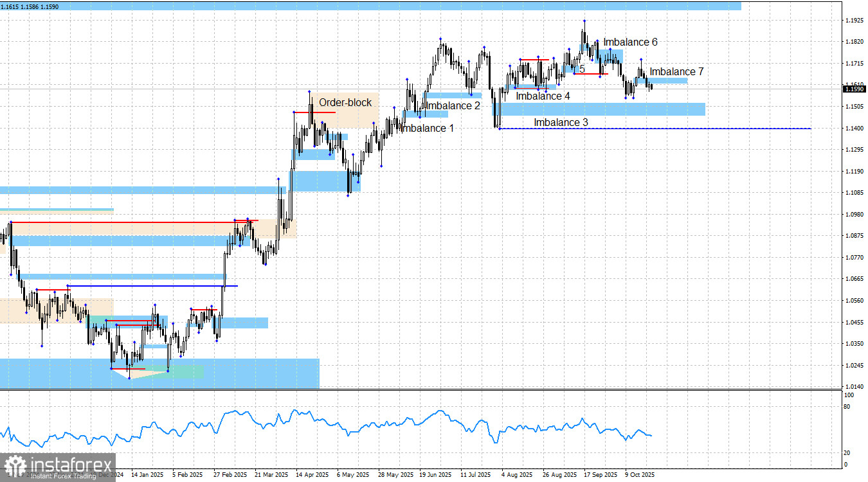868x482 pixels.
Task: Click the OHLC values at top-left
Action: pyautogui.click(x=30, y=6)
